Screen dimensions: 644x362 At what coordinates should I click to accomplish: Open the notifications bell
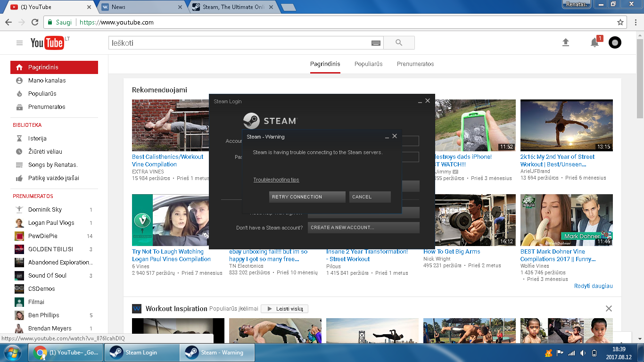(x=594, y=43)
